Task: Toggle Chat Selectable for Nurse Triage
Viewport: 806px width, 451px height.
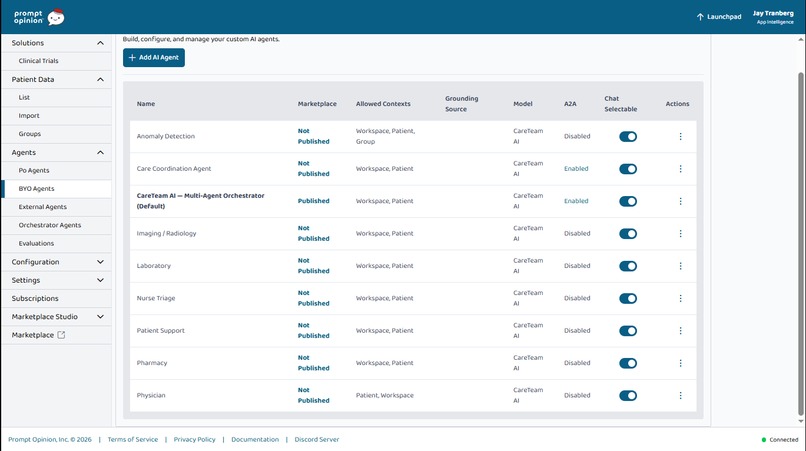Action: point(628,298)
